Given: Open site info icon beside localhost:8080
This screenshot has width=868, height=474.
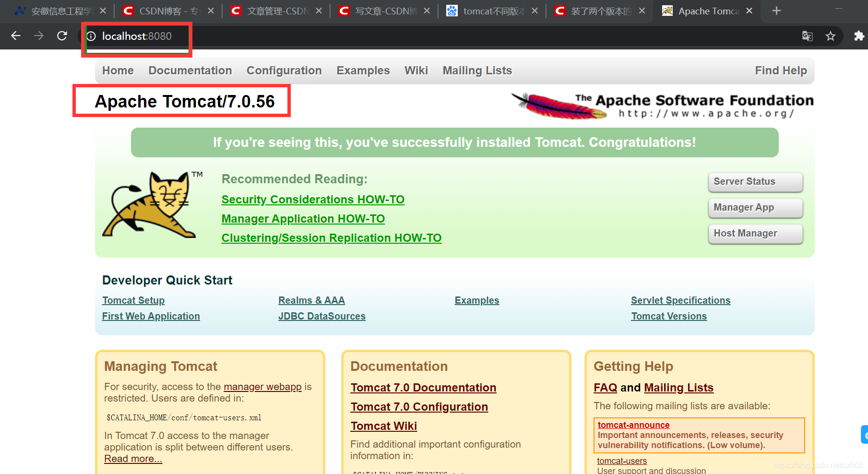Looking at the screenshot, I should coord(91,36).
